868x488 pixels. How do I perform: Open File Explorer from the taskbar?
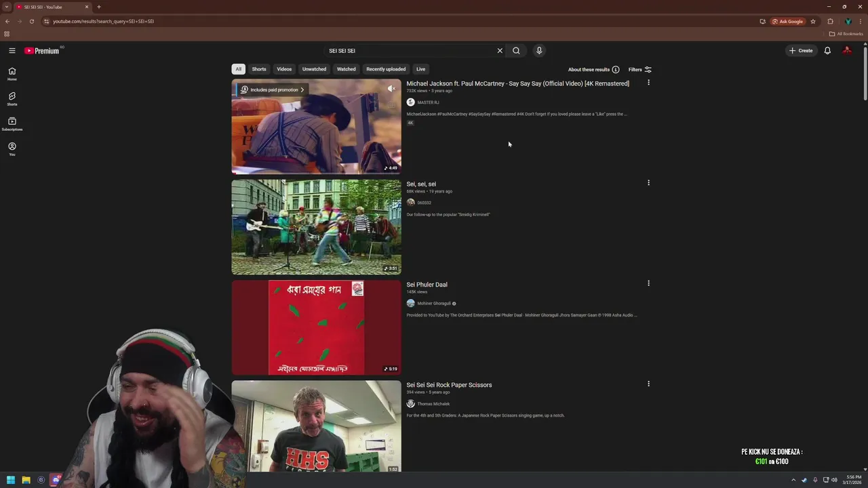coord(26,480)
